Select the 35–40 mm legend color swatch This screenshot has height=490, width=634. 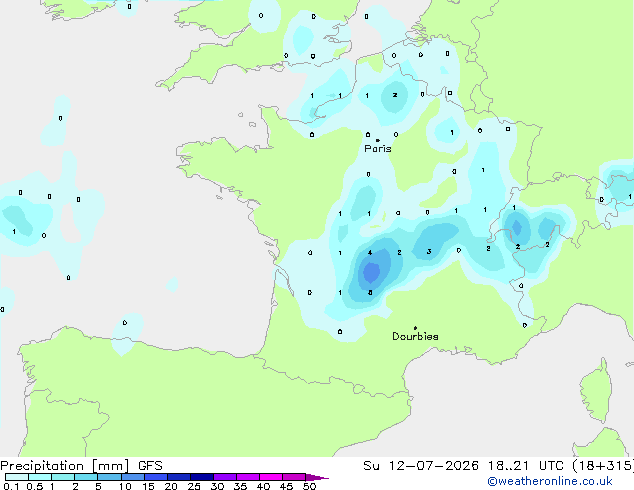pos(247,477)
